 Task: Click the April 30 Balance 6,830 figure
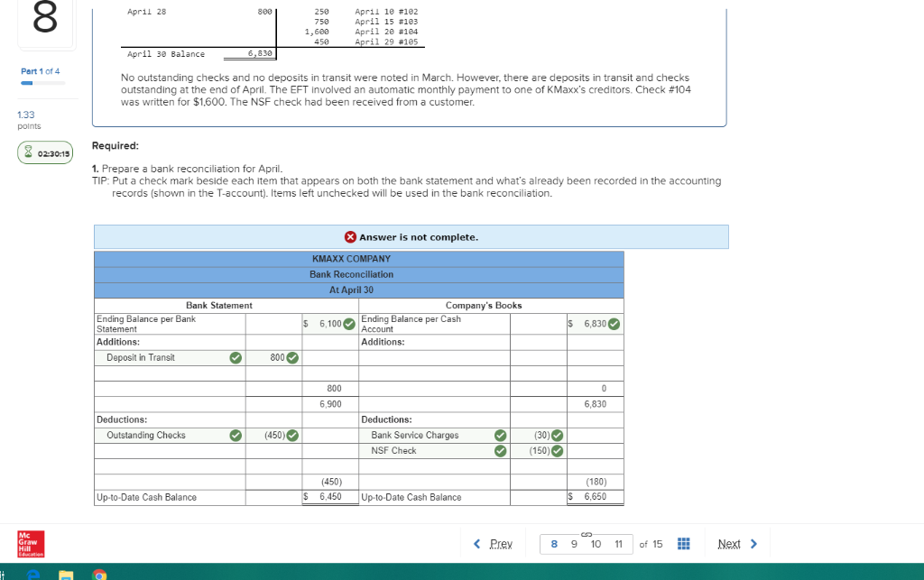(x=260, y=53)
